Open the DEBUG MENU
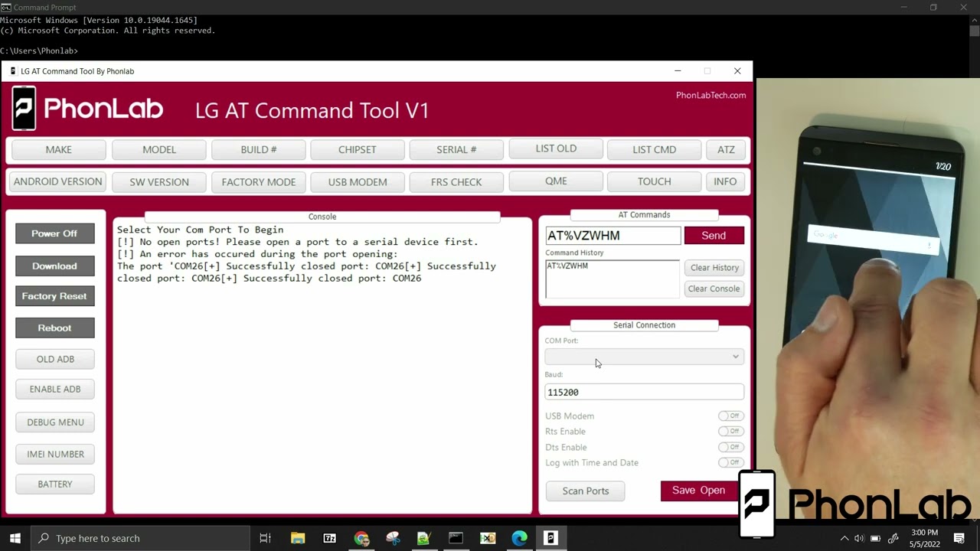The image size is (980, 551). [55, 422]
